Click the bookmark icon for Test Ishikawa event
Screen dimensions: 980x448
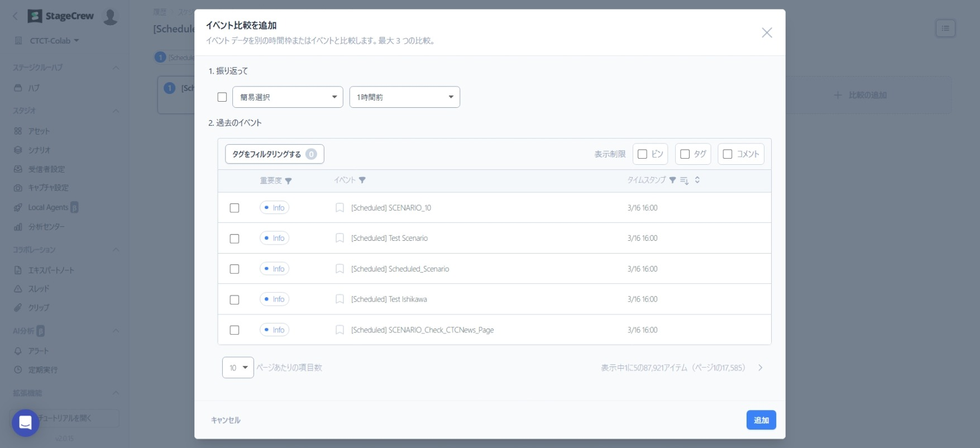340,299
